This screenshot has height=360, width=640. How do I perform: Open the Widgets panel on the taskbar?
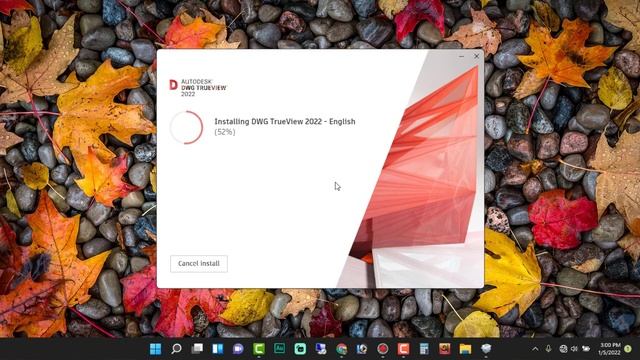218,349
